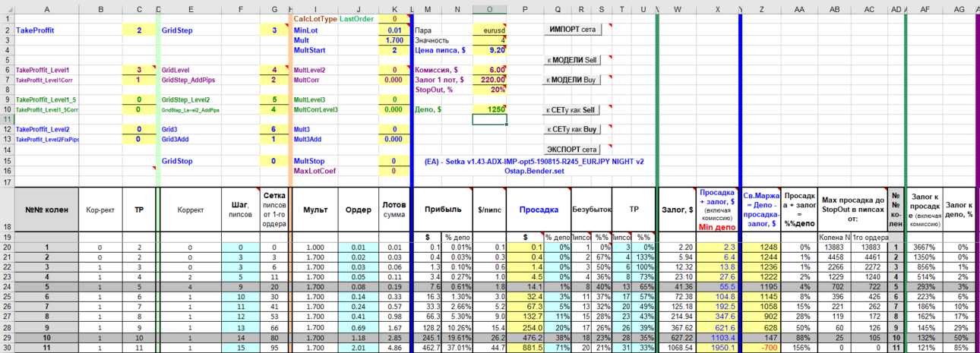Screen dimensions: 980x353
Task: Click the MultCorrLevel3 label cell
Action: tap(316, 109)
